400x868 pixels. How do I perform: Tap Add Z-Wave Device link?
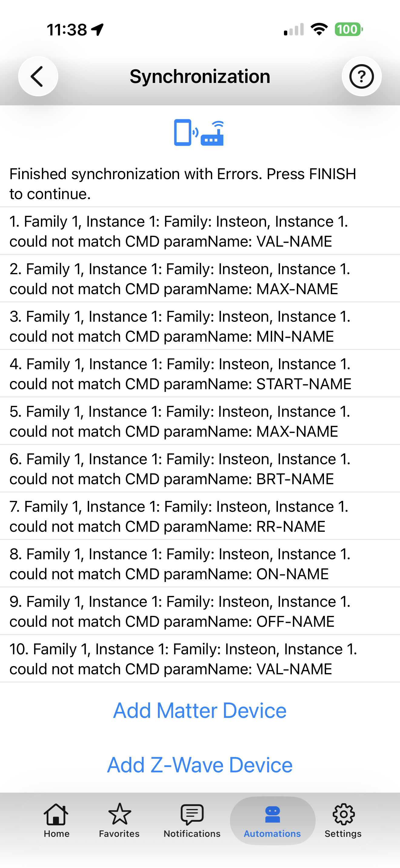click(x=200, y=765)
